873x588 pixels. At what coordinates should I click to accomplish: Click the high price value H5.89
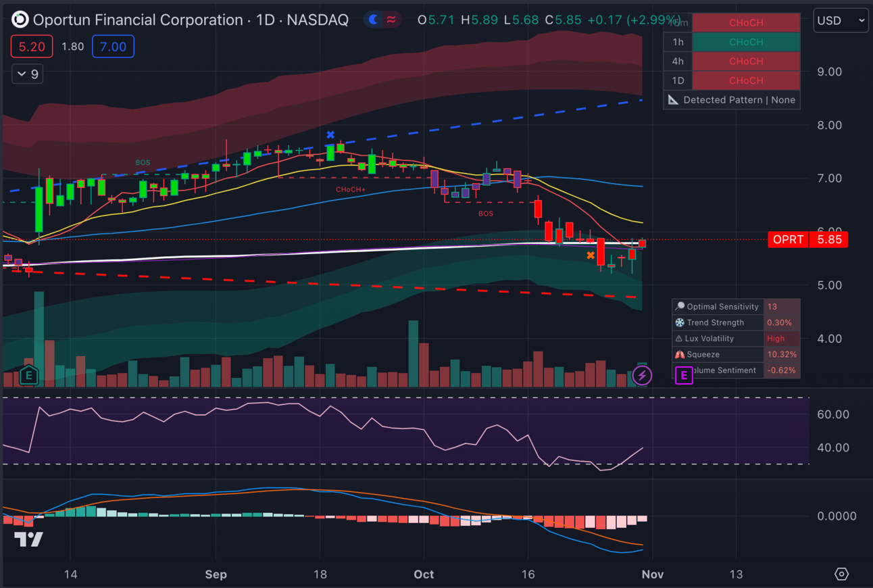[479, 20]
